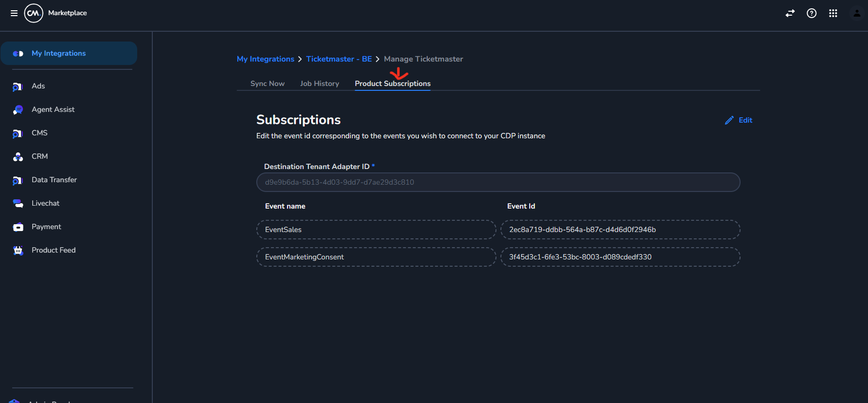Viewport: 868px width, 403px height.
Task: Click the CM logo icon
Action: pos(34,13)
